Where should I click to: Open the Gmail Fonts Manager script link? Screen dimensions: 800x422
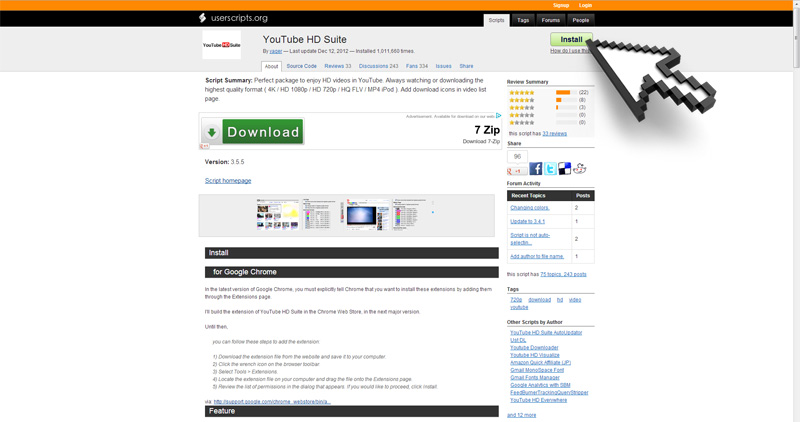click(535, 378)
